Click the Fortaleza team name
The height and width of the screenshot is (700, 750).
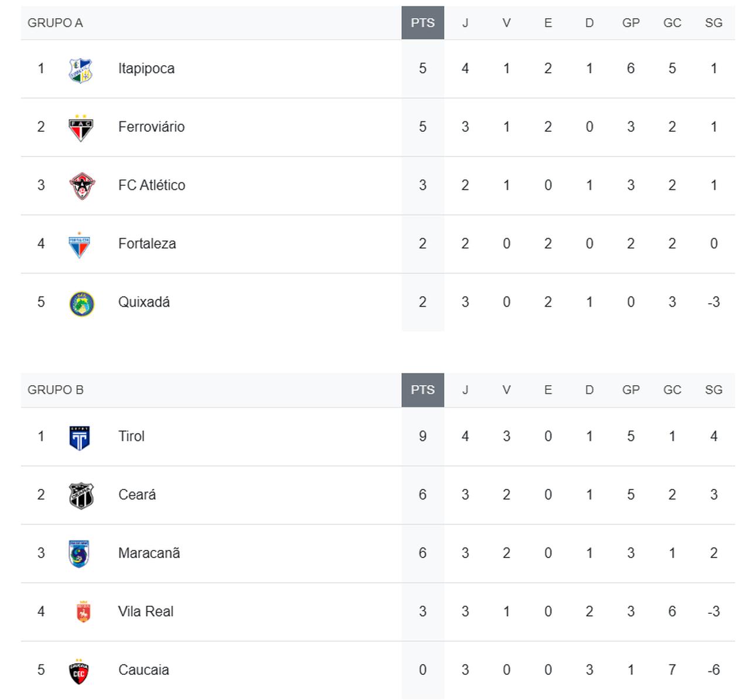point(147,244)
